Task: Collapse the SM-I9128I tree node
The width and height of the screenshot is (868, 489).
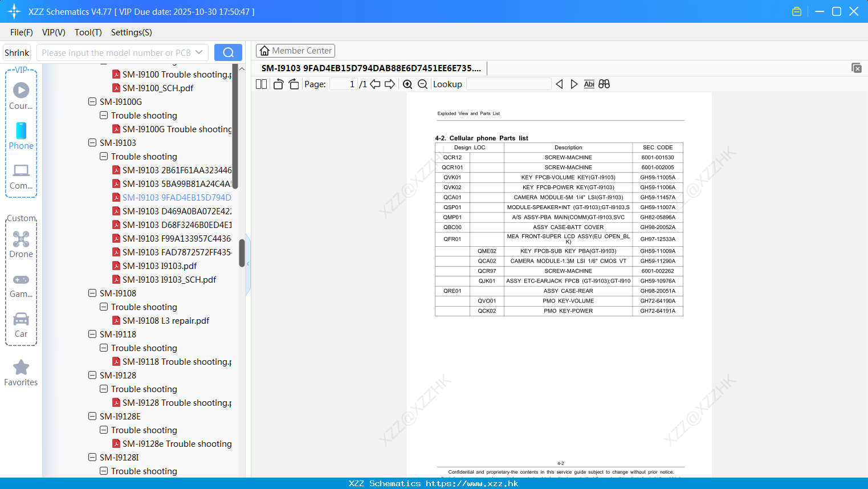Action: tap(92, 457)
